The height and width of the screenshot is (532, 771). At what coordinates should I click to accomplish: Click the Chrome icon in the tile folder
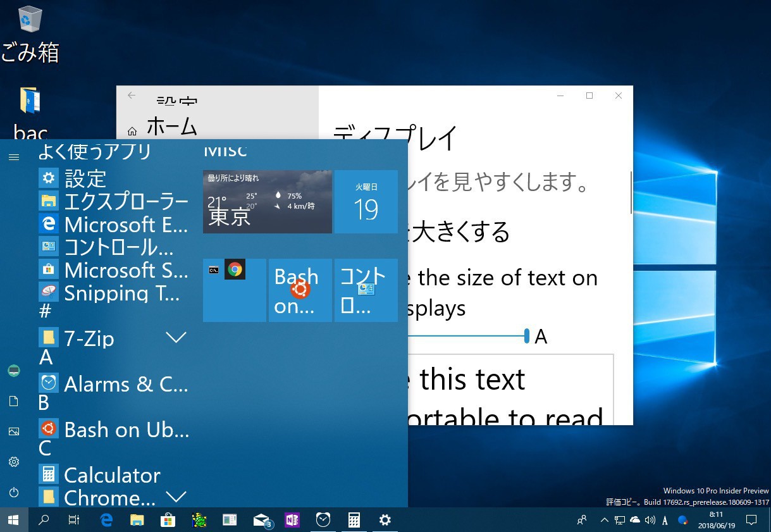pyautogui.click(x=235, y=270)
